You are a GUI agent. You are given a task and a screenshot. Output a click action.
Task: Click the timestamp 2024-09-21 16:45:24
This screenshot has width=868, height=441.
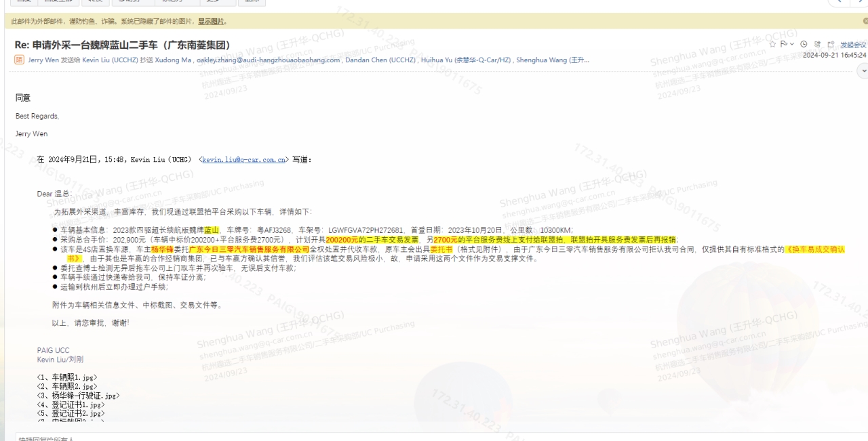point(834,55)
